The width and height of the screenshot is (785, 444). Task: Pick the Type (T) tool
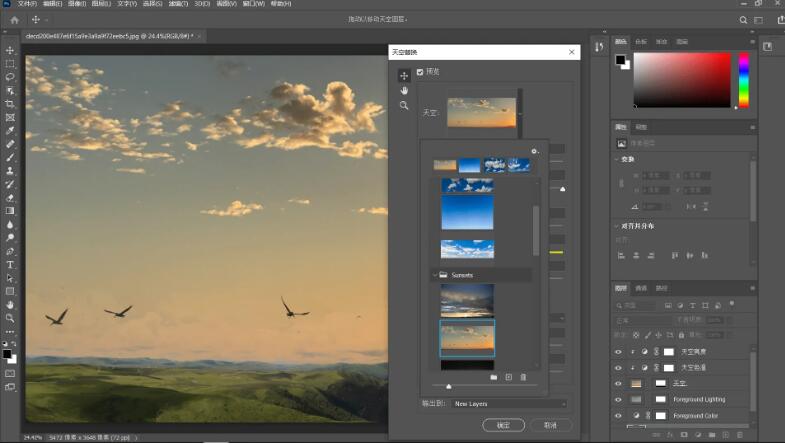tap(10, 265)
